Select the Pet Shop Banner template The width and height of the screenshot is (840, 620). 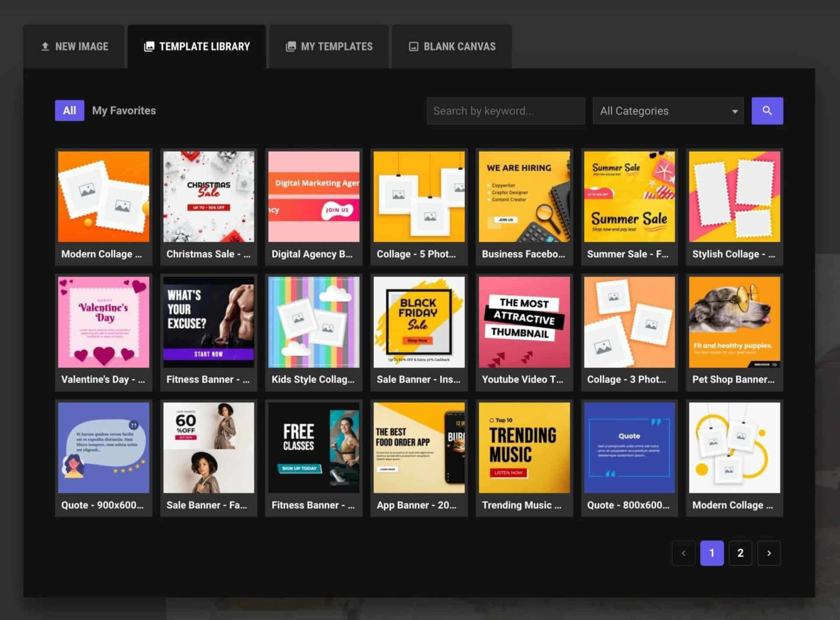pyautogui.click(x=734, y=322)
